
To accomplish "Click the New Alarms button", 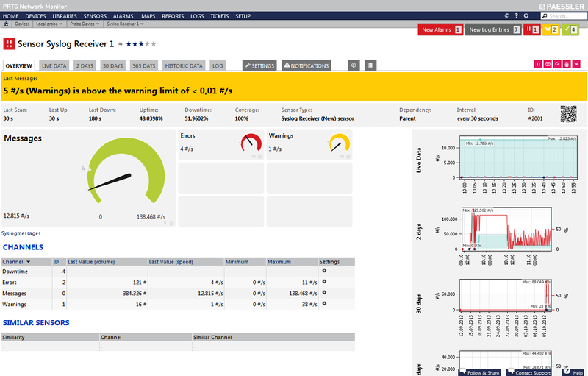I will pos(440,29).
